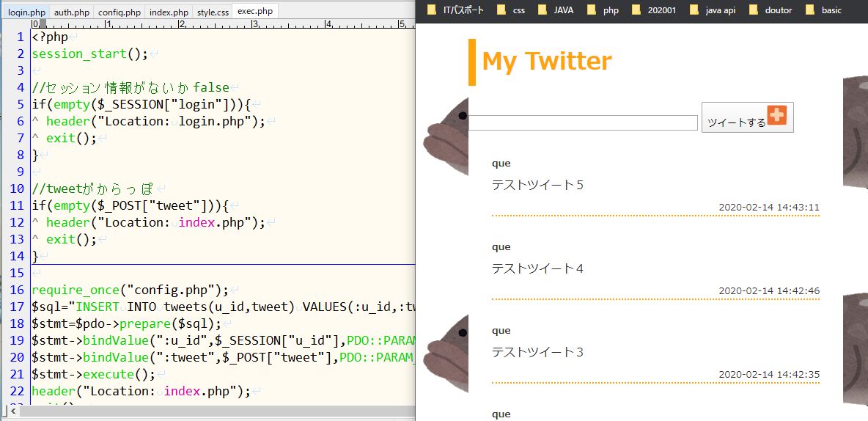
Task: Click the テストツイート５ tweet text
Action: tap(537, 185)
